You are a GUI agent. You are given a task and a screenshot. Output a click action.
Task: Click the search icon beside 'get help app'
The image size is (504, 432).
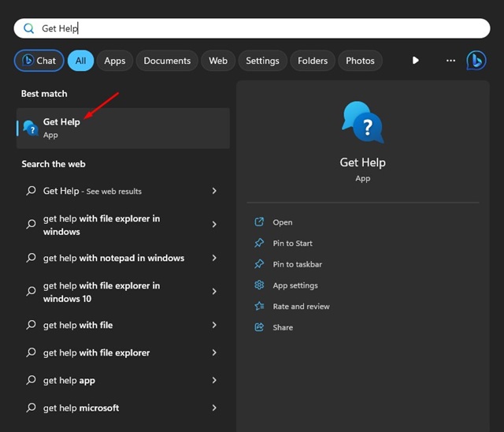pos(31,380)
